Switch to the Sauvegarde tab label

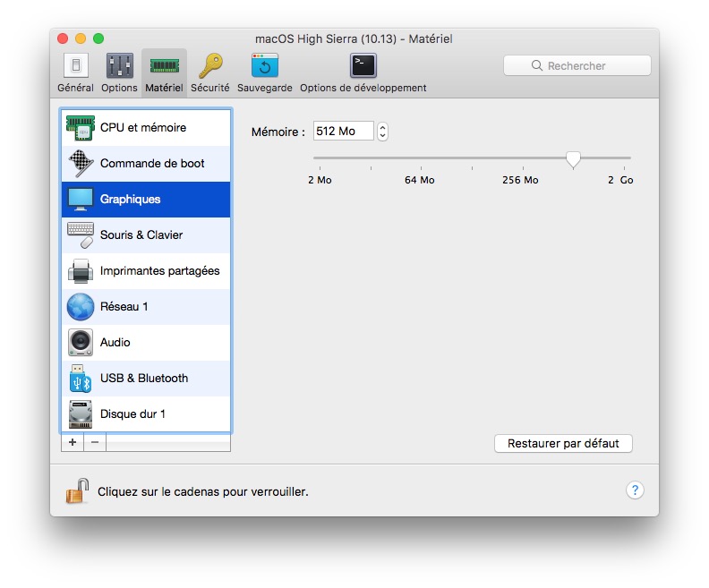pyautogui.click(x=264, y=88)
